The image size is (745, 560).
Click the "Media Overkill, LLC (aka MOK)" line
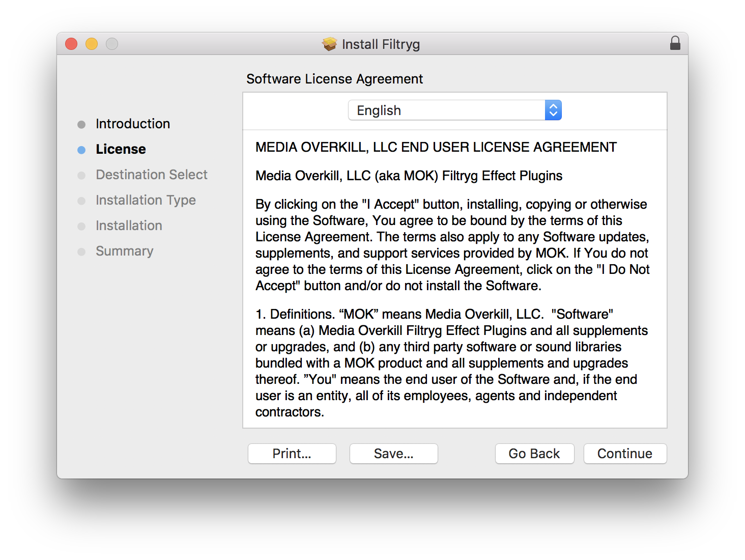click(409, 176)
